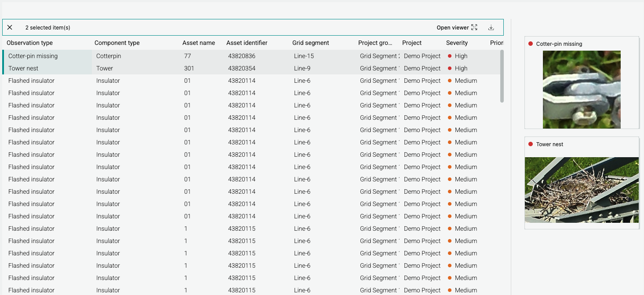Click the Asset identifier column header
Screen dimensions: 644x295
click(247, 43)
